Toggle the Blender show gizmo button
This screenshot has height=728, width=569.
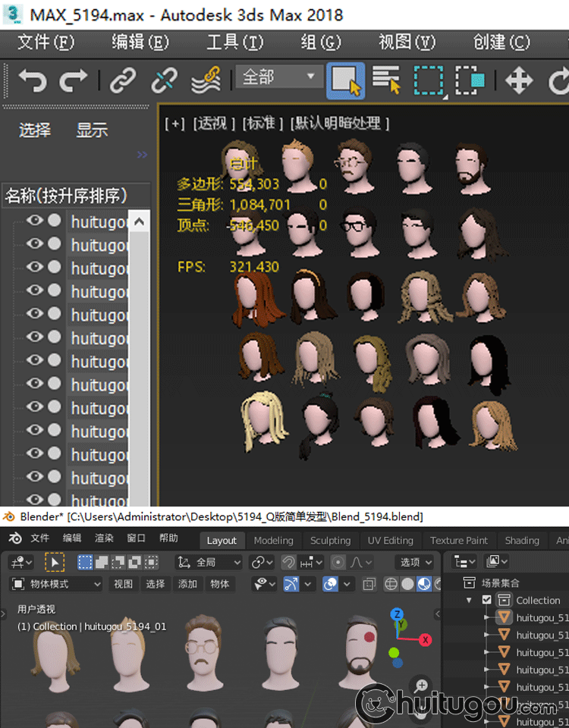pos(291,584)
